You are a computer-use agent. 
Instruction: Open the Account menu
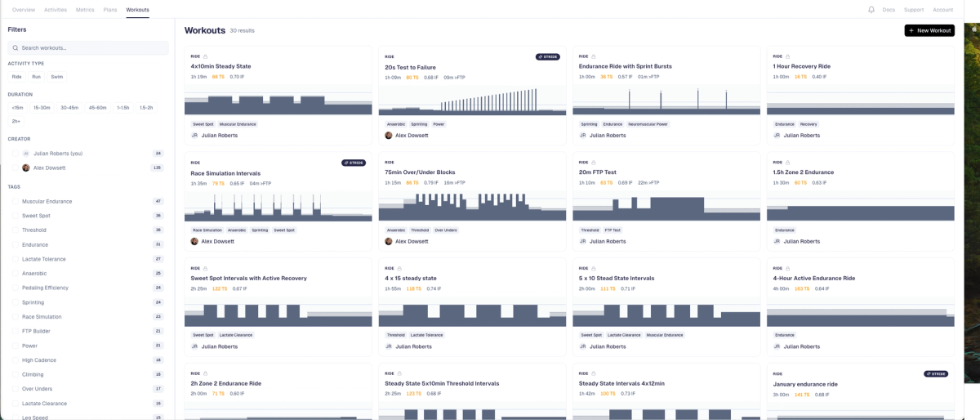pos(942,10)
